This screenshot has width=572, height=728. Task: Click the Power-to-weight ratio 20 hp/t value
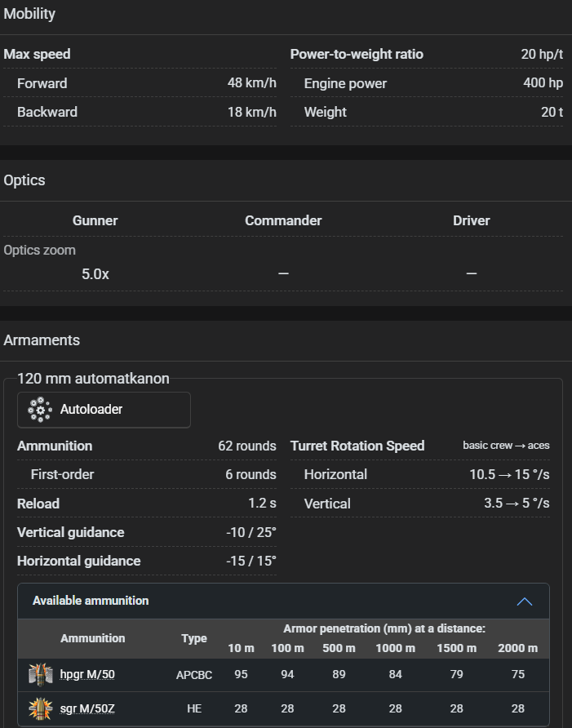point(542,55)
